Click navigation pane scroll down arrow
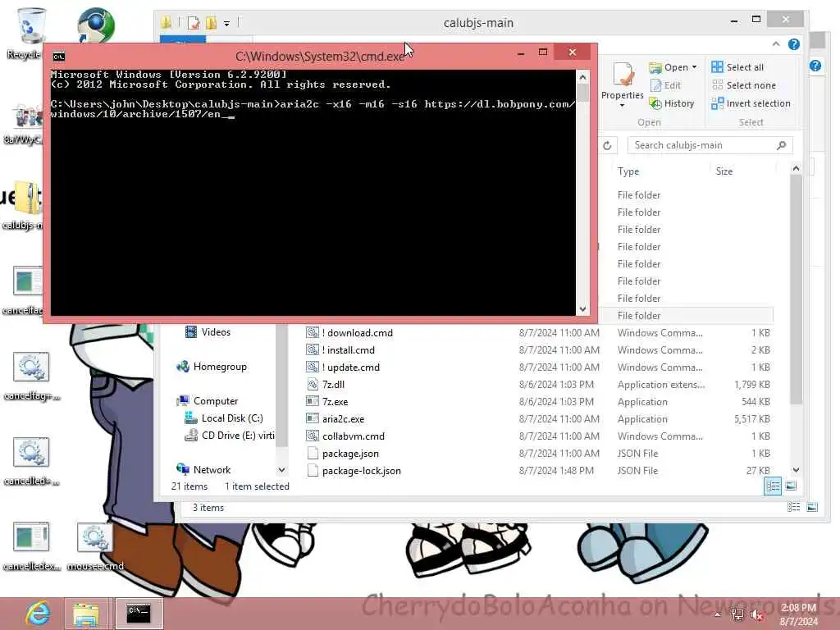 pos(282,470)
